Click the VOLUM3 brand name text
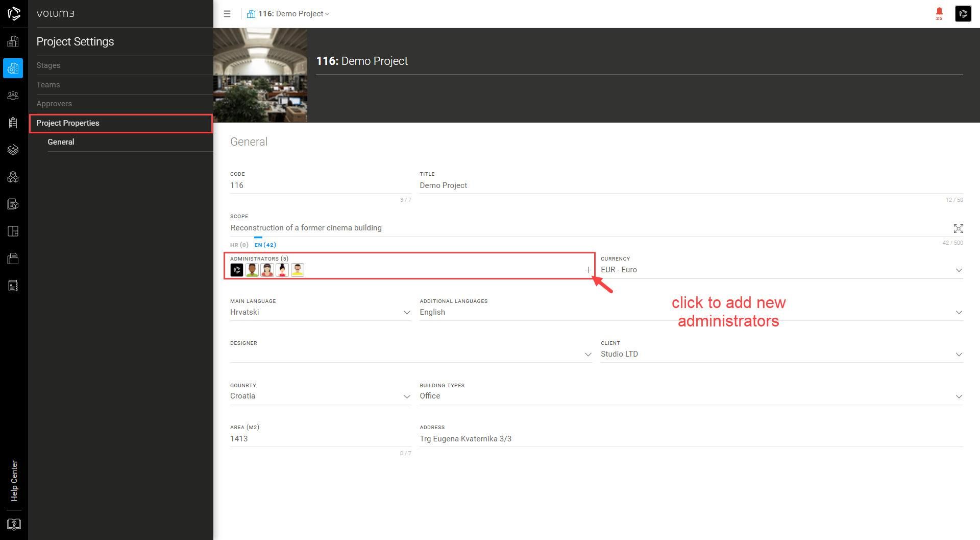This screenshot has height=540, width=980. [x=56, y=14]
